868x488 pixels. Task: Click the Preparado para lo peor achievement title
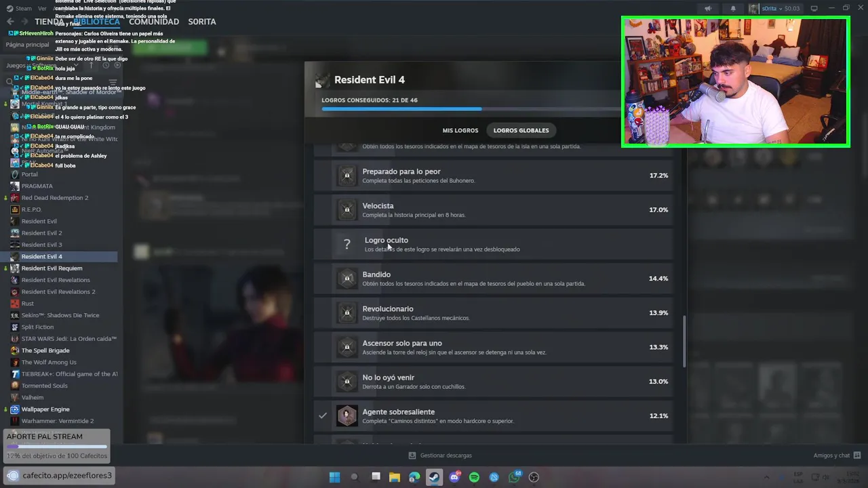(x=401, y=171)
